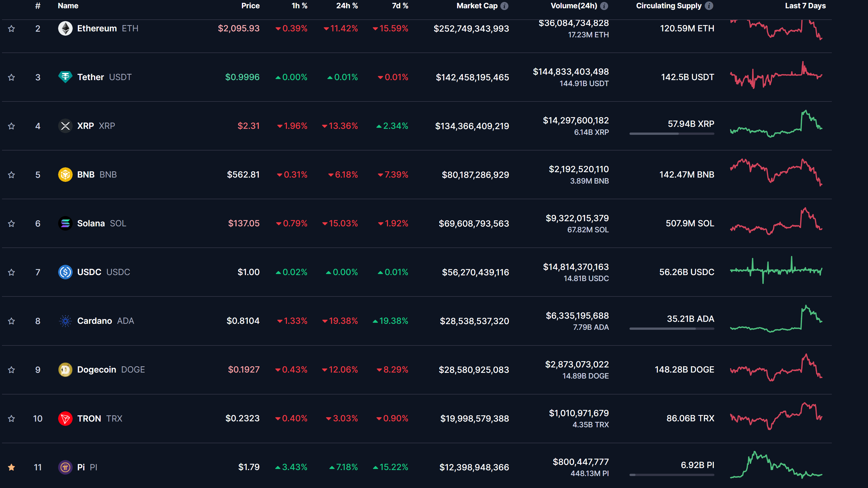Open XRP 7-day sparkline chart
Image resolution: width=868 pixels, height=488 pixels.
(x=776, y=124)
